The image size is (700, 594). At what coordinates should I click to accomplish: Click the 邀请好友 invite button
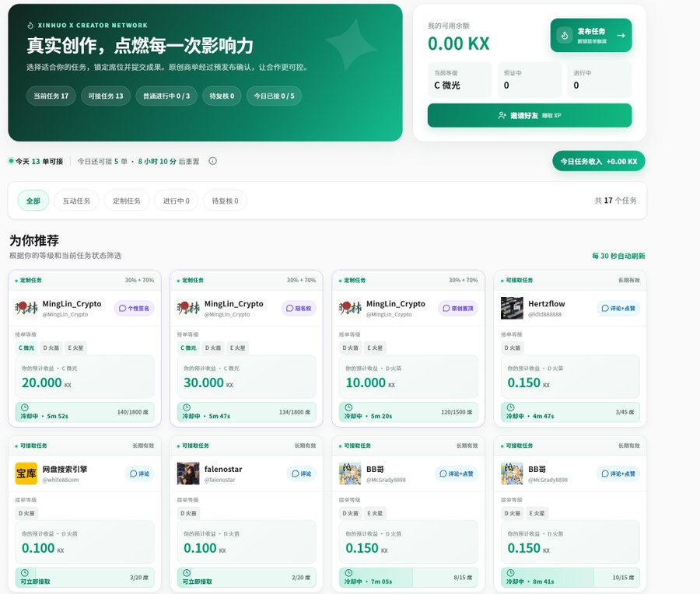point(530,116)
